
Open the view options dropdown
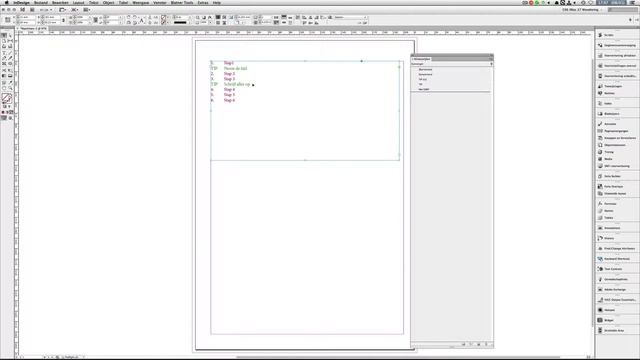click(x=63, y=9)
